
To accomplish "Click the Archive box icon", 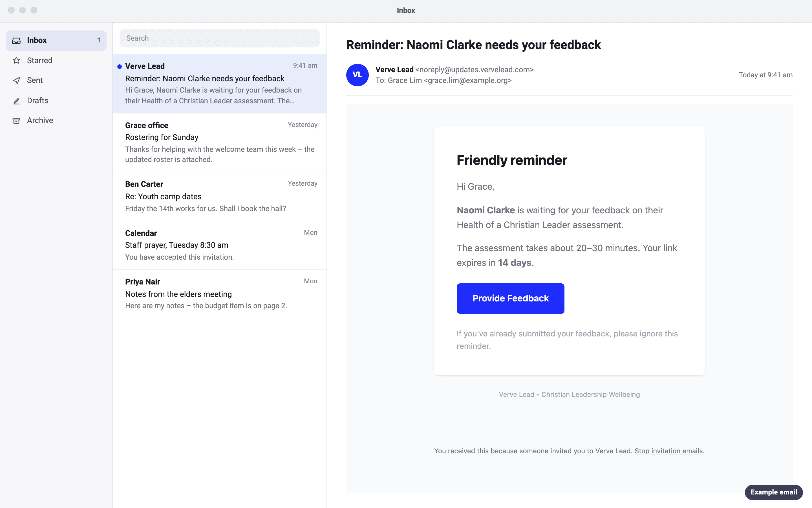I will pyautogui.click(x=16, y=121).
